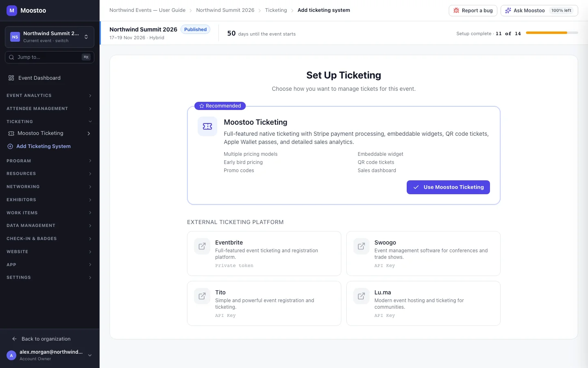Click the Event Dashboard grid icon
Image resolution: width=588 pixels, height=368 pixels.
(x=11, y=78)
